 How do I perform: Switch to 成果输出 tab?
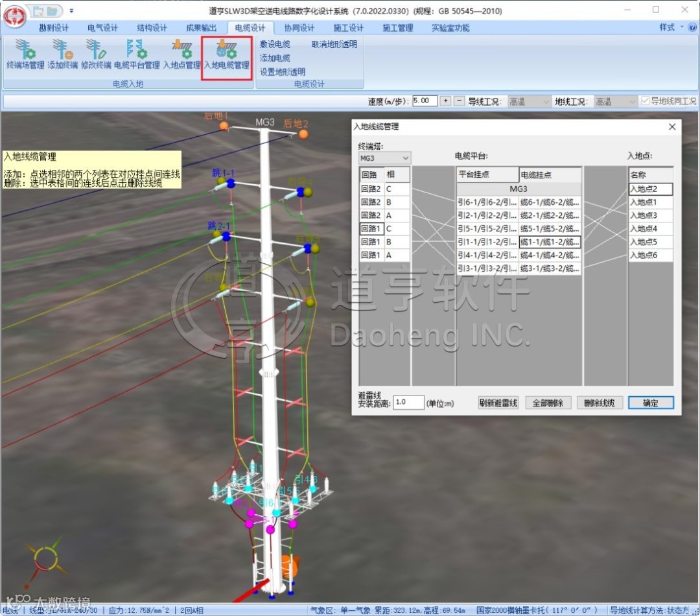click(x=201, y=28)
